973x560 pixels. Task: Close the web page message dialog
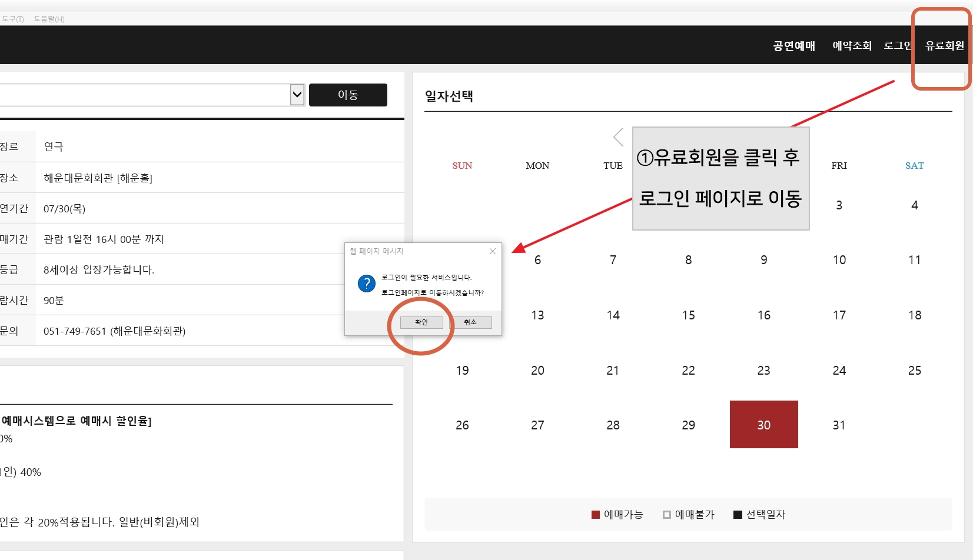[493, 251]
